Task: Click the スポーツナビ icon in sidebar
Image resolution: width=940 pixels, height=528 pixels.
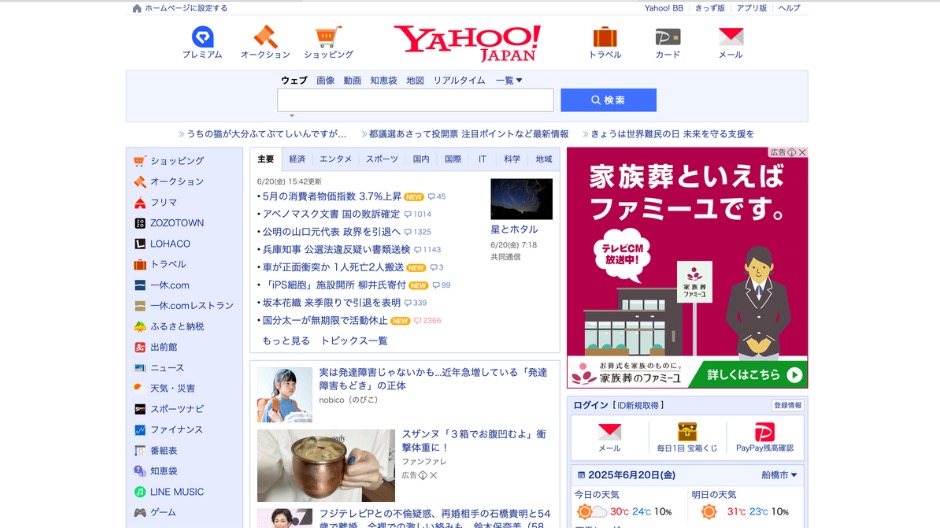Action: click(140, 409)
